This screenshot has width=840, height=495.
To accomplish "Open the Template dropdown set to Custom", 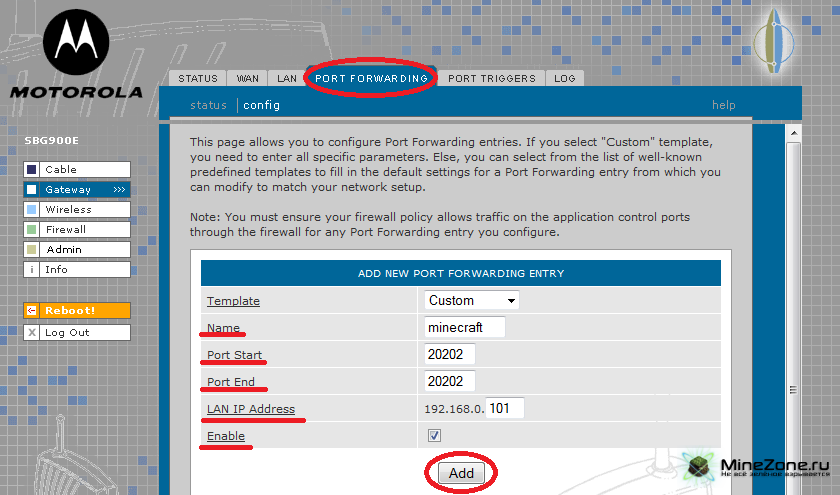I will tap(472, 300).
